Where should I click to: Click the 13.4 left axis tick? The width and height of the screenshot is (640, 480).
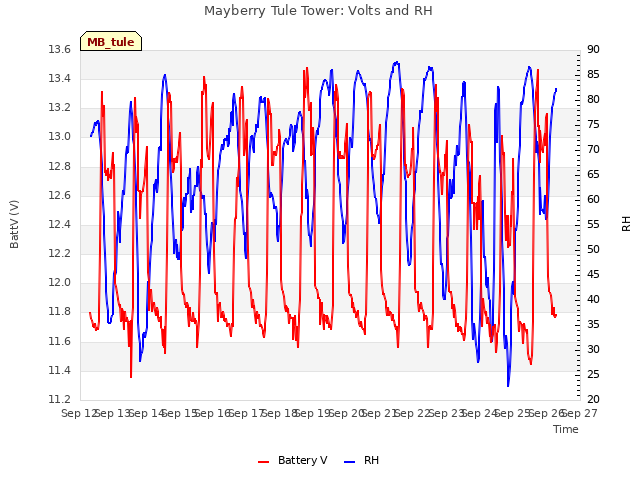click(60, 78)
